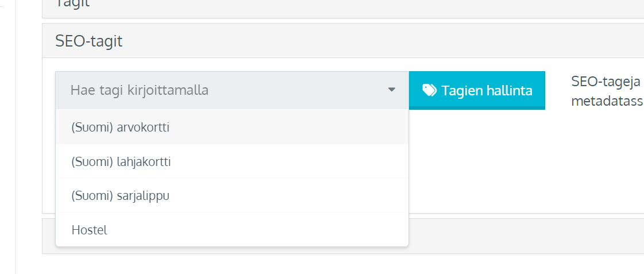Click the placeholder text Hae tagi kirjoittamalla
644x274 pixels.
click(x=139, y=90)
